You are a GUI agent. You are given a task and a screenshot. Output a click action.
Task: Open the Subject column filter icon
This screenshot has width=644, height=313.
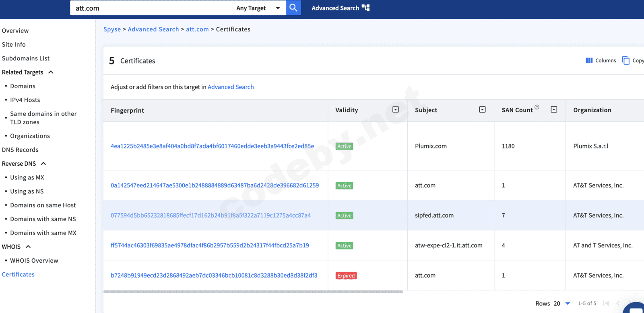(482, 109)
